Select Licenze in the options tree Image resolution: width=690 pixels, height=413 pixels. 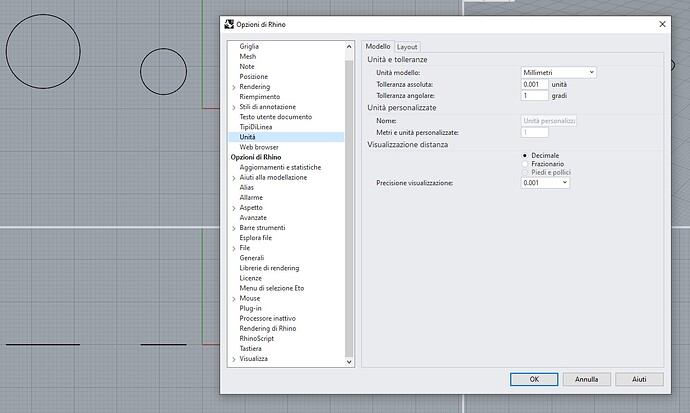coord(250,278)
